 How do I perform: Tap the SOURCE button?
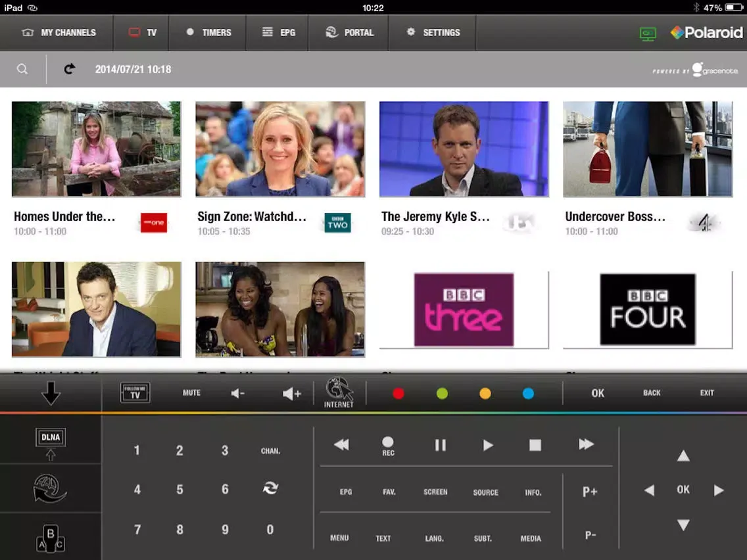point(485,492)
